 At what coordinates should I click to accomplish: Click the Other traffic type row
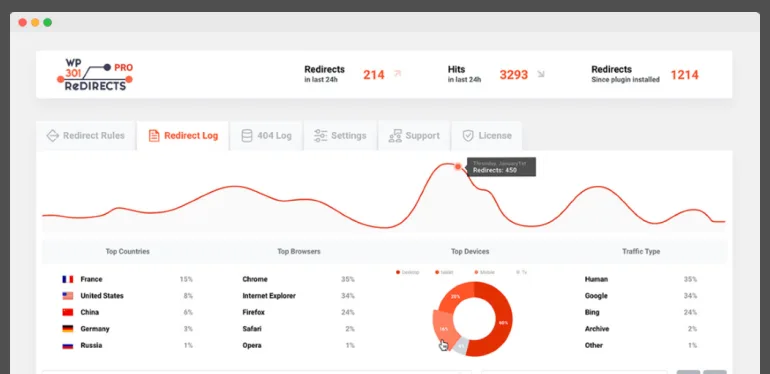(x=641, y=346)
